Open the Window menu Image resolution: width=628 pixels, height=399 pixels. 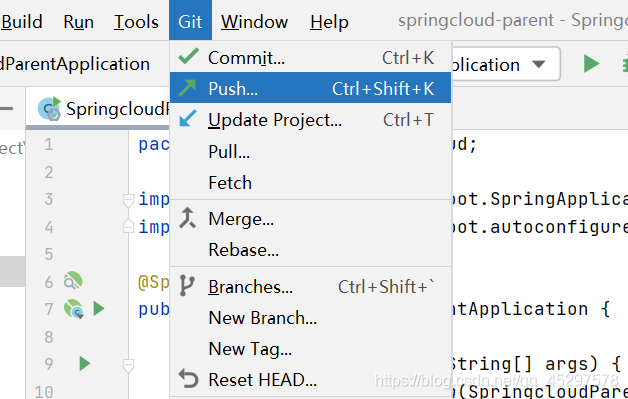click(x=254, y=22)
